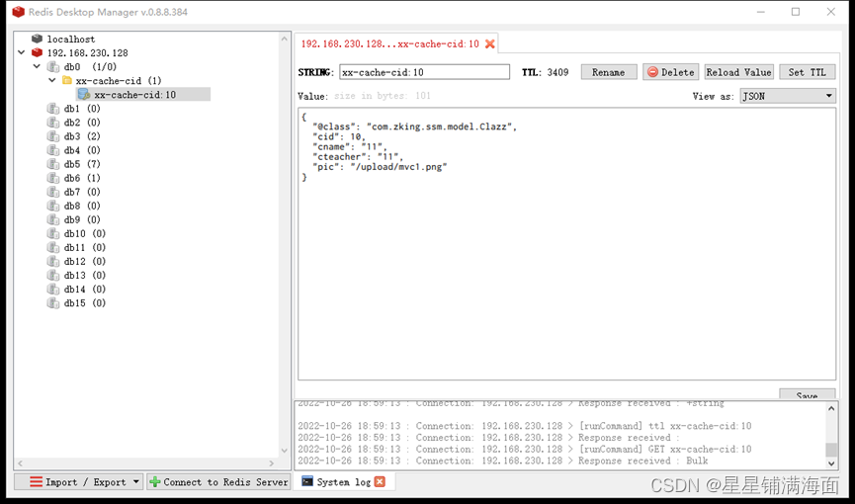Click the Connect to Redis Server button
Screen dimensions: 855x504
tap(218, 482)
